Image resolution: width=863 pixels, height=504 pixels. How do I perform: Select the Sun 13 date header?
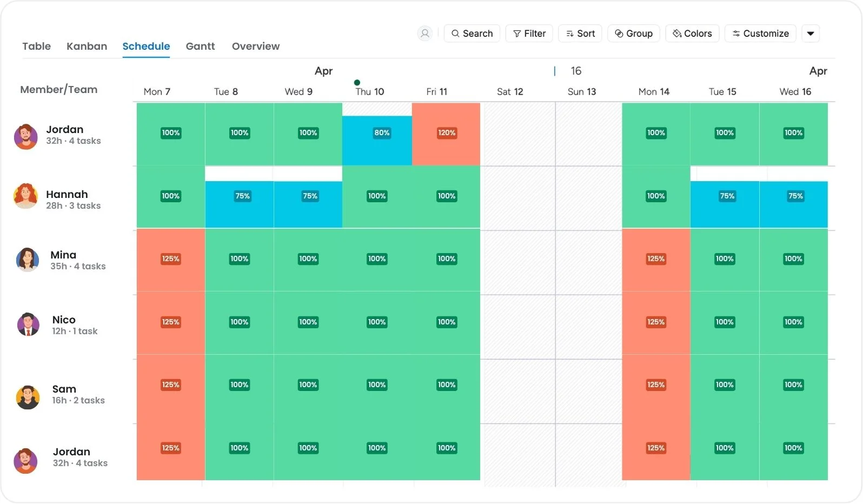click(x=582, y=92)
